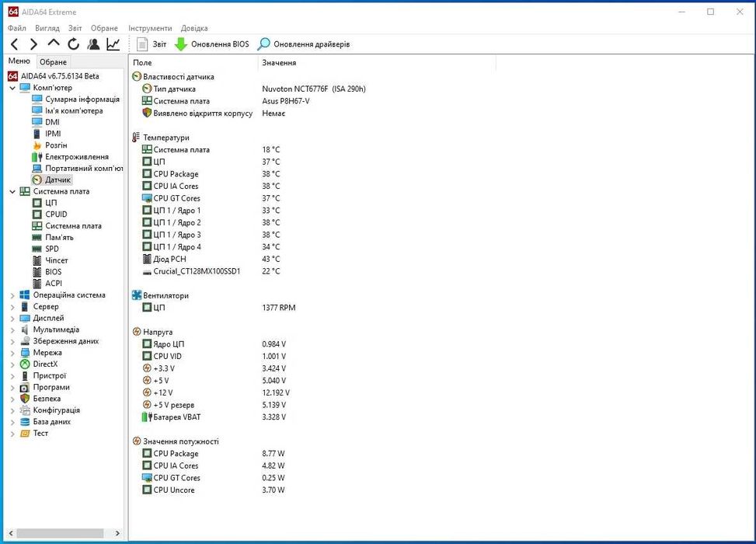Click the Безпека shield icon
Screen dimensions: 756x544
point(25,399)
